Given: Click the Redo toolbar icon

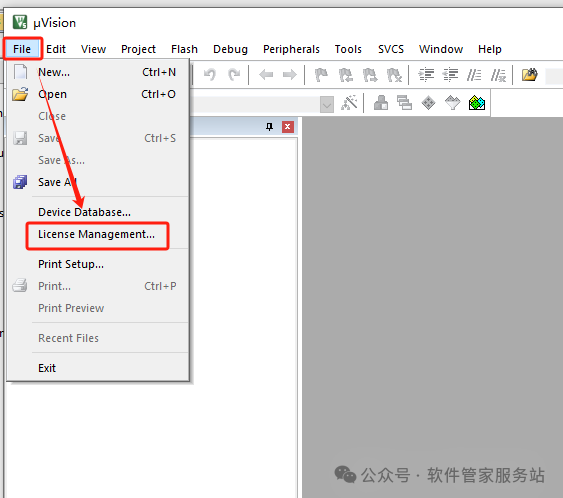Looking at the screenshot, I should (x=234, y=75).
